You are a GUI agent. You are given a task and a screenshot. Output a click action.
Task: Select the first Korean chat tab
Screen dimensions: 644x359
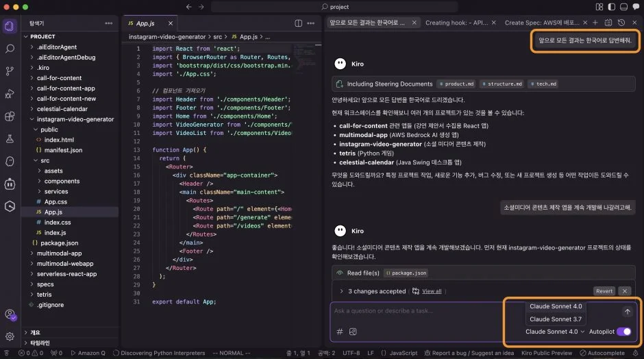(367, 23)
